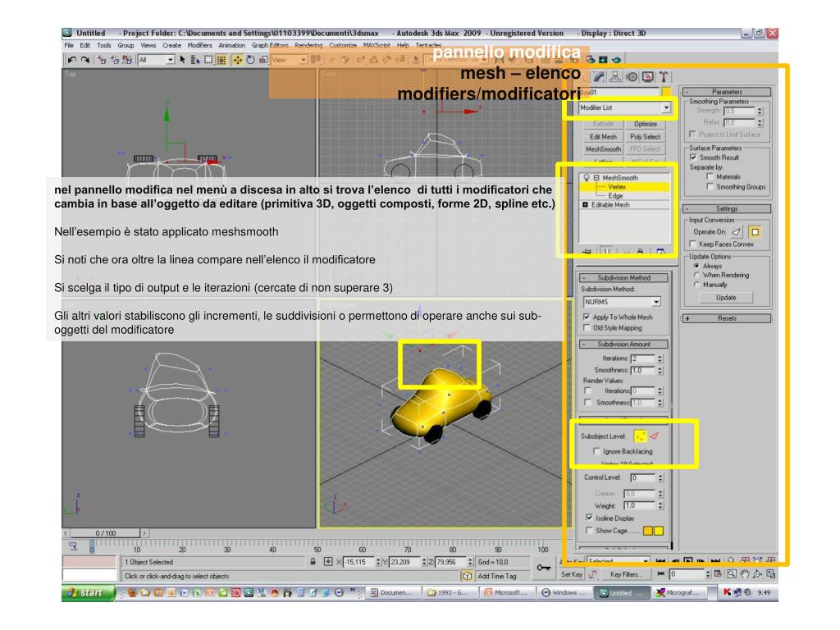The height and width of the screenshot is (630, 840).
Task: Open Key Filters dialog
Action: [625, 574]
